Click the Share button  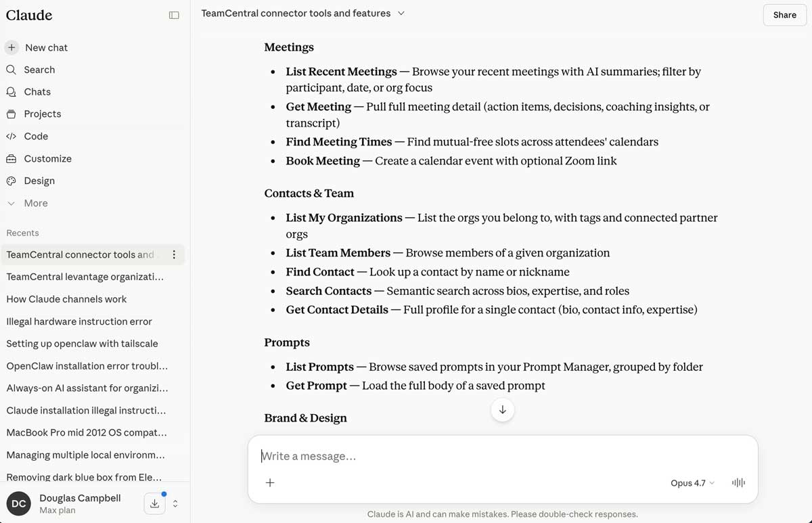784,15
